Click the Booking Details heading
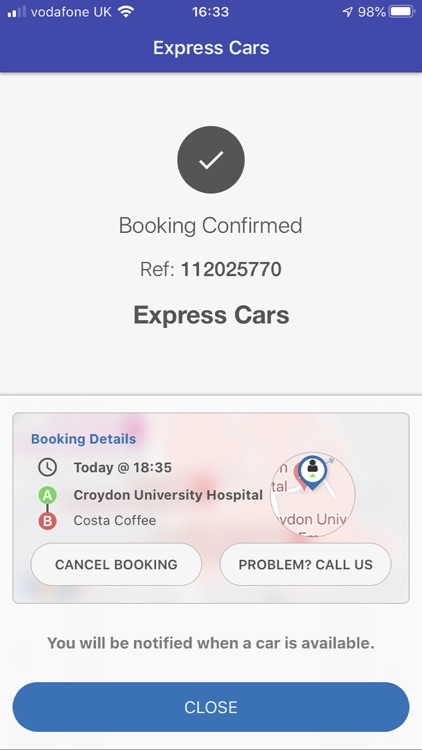The image size is (422, 750). point(83,439)
